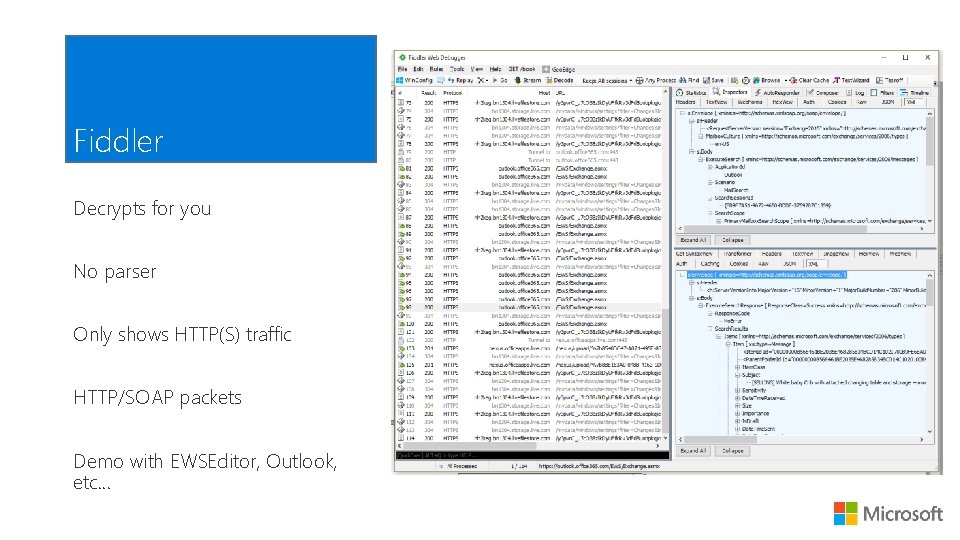Select request HexView inspector tab
Viewport: 960px width, 540px height.
pos(782,102)
